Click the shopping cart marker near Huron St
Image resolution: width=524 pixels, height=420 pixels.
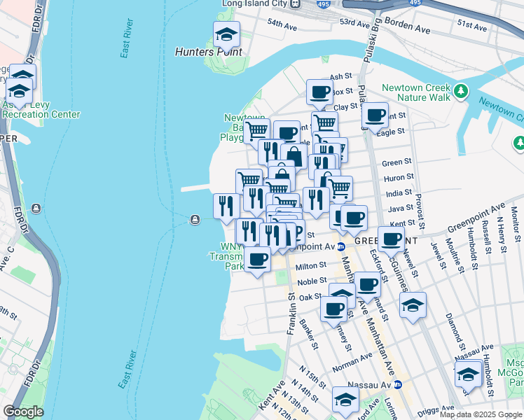[x=339, y=187]
